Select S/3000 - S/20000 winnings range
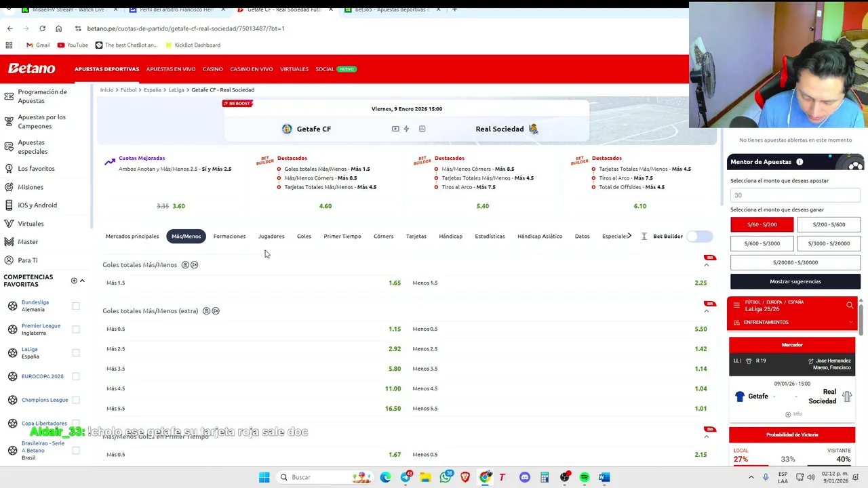 tap(829, 243)
